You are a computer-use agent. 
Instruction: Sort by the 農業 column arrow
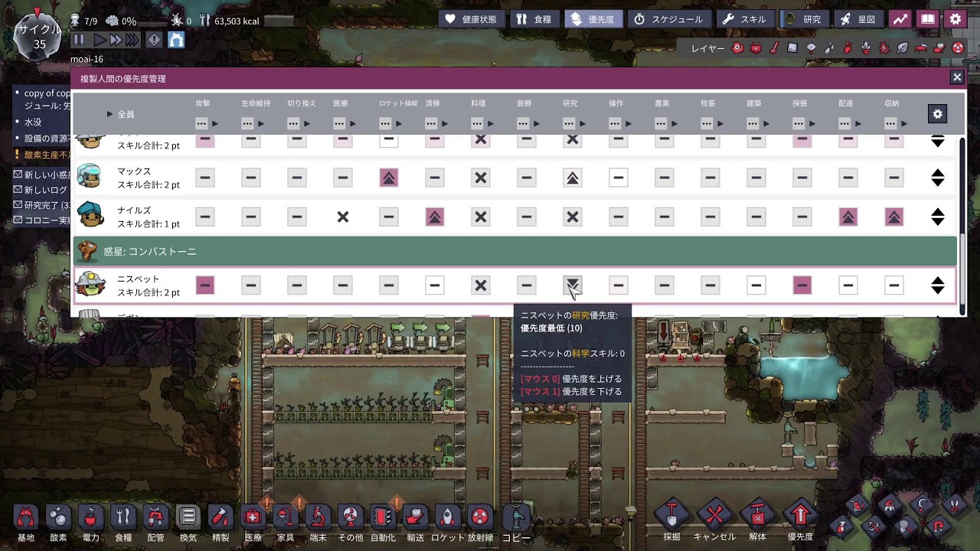pos(675,123)
